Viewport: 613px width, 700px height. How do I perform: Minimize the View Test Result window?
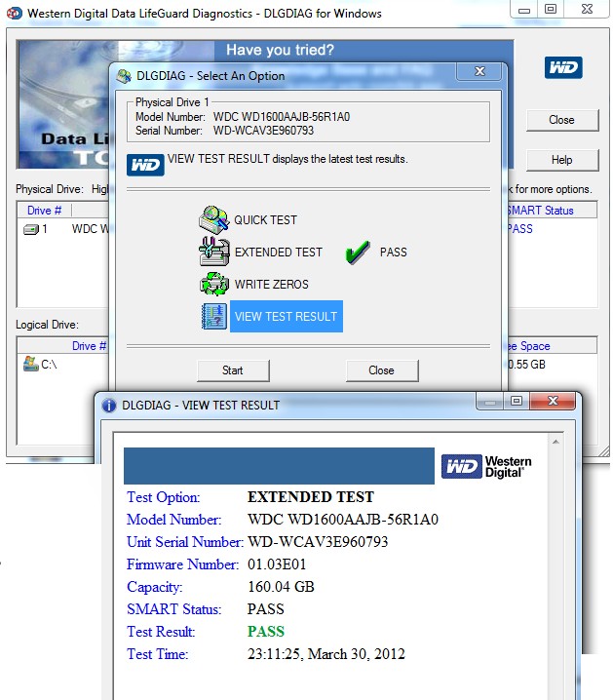[x=490, y=401]
